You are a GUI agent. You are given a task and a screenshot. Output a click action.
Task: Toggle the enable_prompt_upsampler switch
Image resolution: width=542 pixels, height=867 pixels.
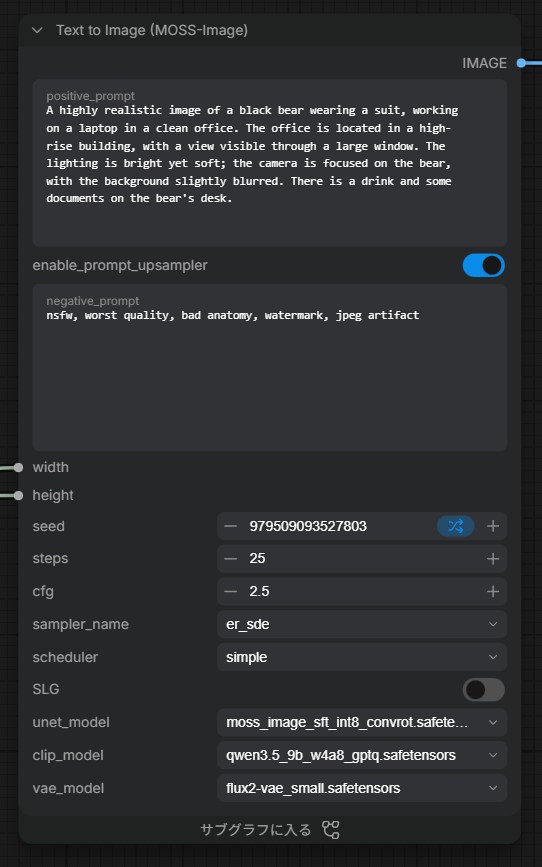(483, 265)
